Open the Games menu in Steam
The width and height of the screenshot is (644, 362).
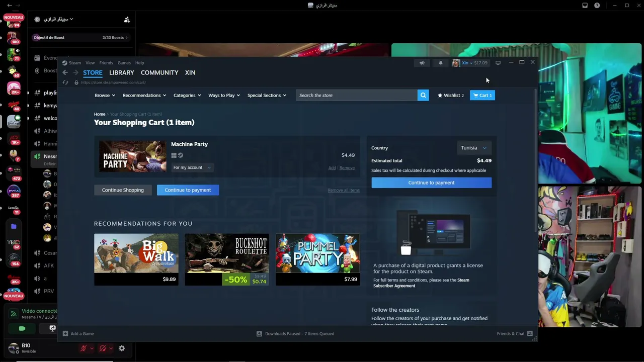coord(124,63)
